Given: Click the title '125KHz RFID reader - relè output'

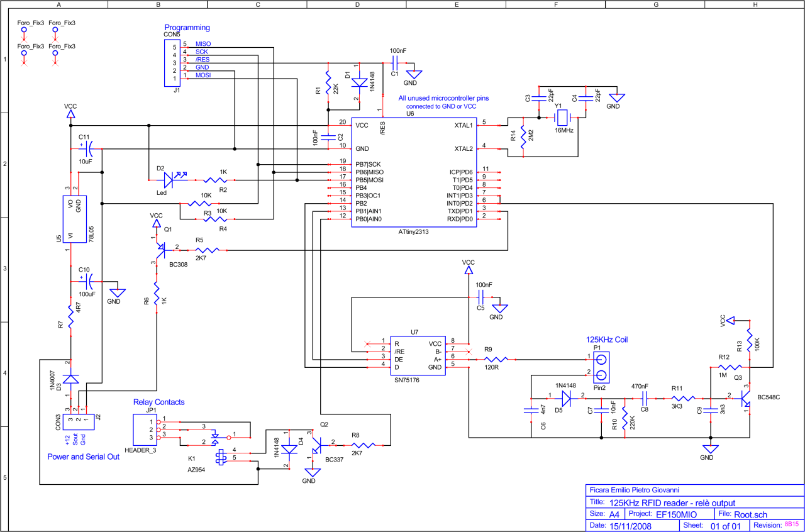Looking at the screenshot, I should pos(672,502).
